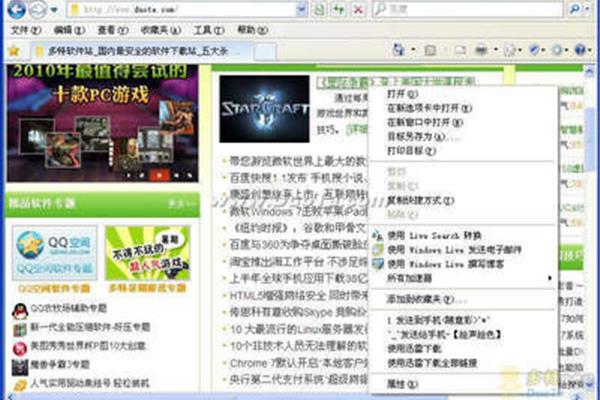Choose 打印目标 in context menu
The image size is (600, 400).
462,151
